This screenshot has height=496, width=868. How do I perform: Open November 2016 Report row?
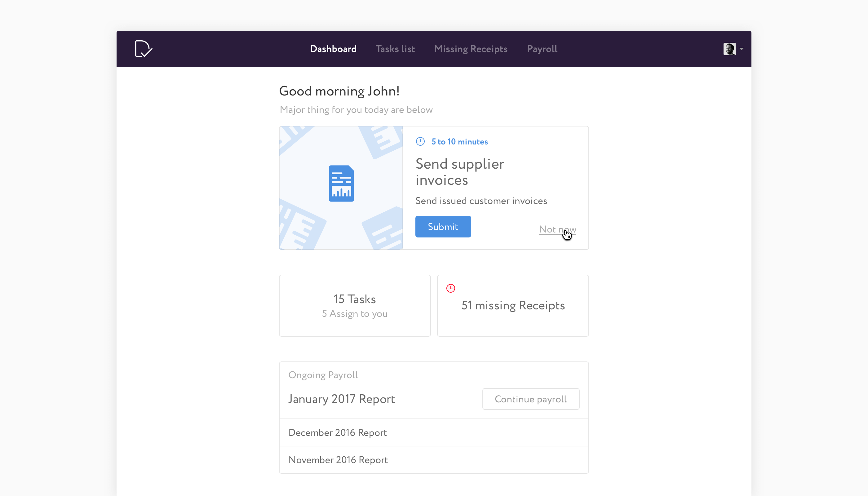click(x=338, y=460)
